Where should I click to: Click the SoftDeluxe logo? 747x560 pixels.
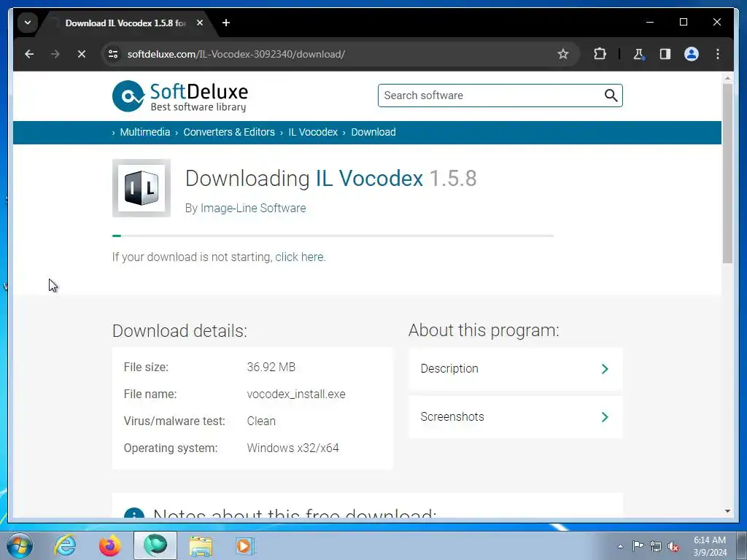(180, 96)
